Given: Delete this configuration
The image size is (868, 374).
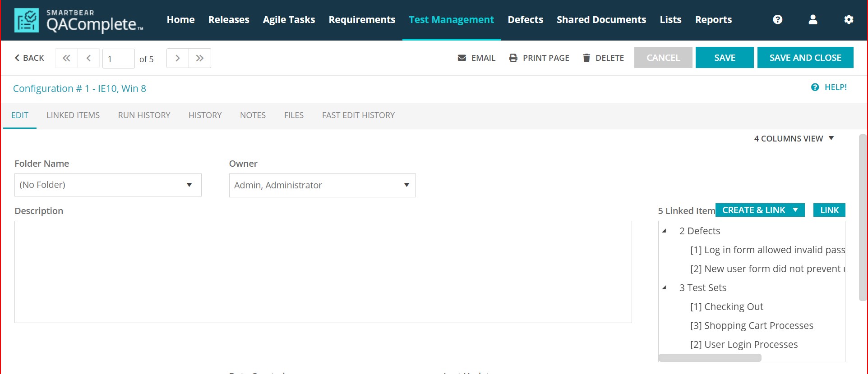Looking at the screenshot, I should (x=603, y=58).
